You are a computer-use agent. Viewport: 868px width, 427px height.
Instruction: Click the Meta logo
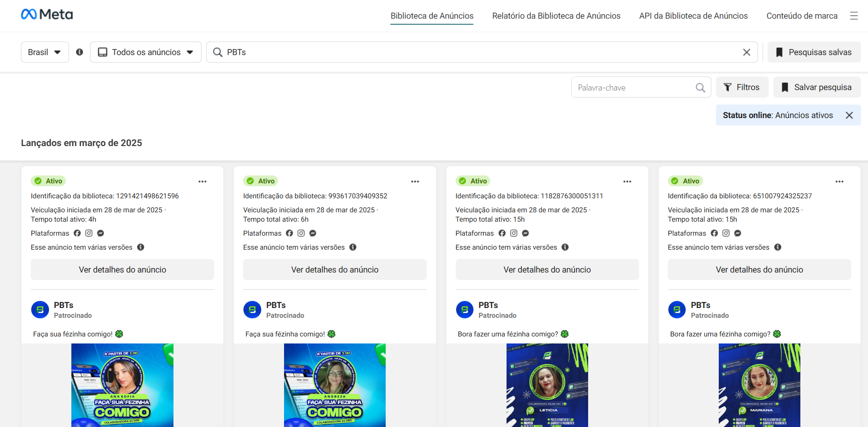click(47, 14)
